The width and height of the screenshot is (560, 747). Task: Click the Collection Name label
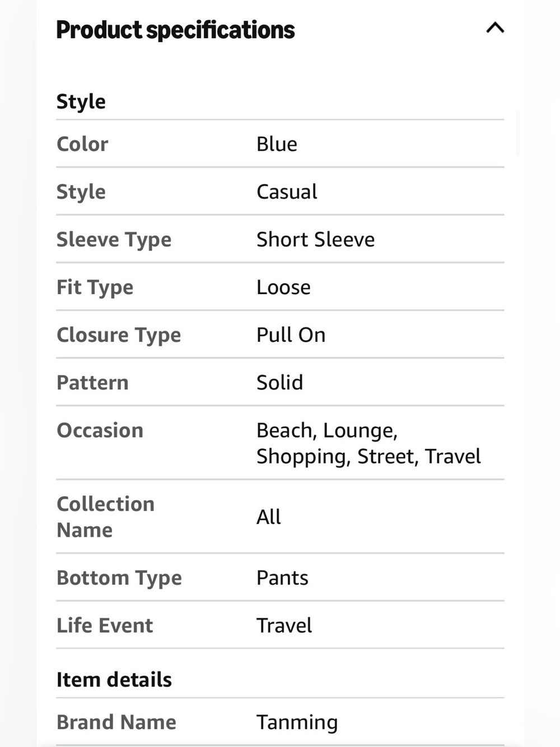click(105, 517)
